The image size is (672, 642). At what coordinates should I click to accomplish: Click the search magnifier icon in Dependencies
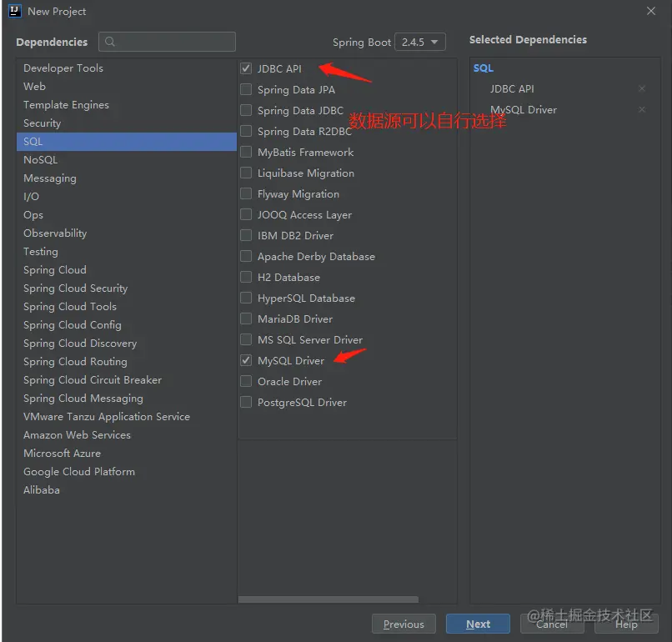tap(110, 42)
